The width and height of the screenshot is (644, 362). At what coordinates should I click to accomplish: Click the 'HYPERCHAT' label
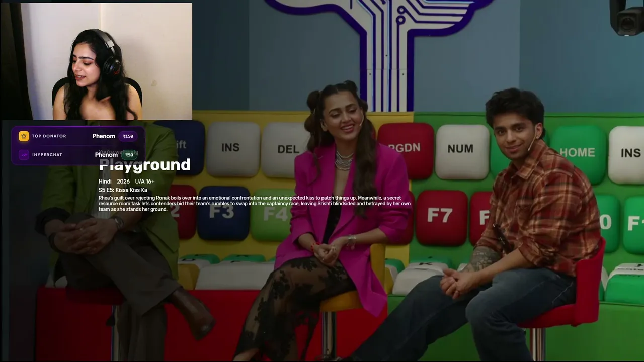(47, 155)
